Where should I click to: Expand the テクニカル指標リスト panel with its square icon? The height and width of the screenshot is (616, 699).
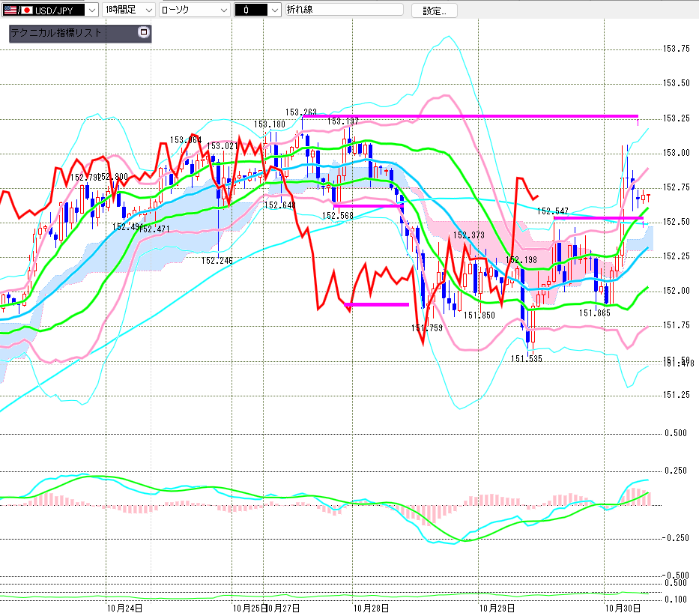(144, 33)
